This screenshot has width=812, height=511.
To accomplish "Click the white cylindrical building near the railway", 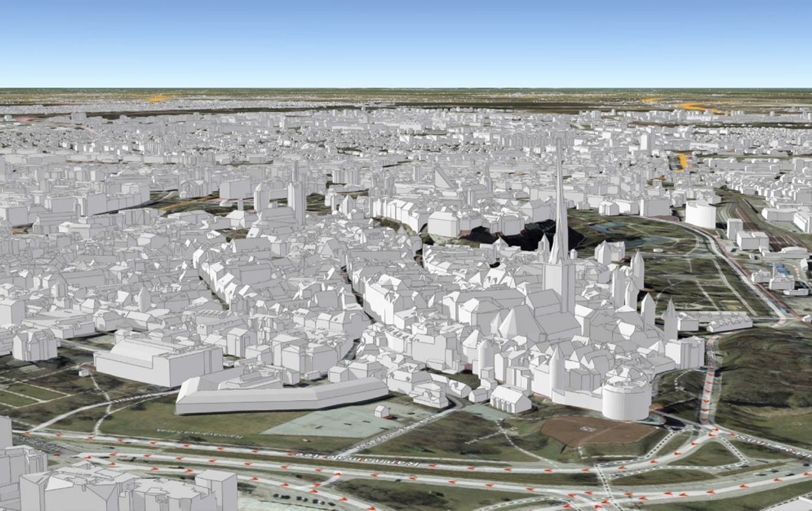I will click(700, 214).
